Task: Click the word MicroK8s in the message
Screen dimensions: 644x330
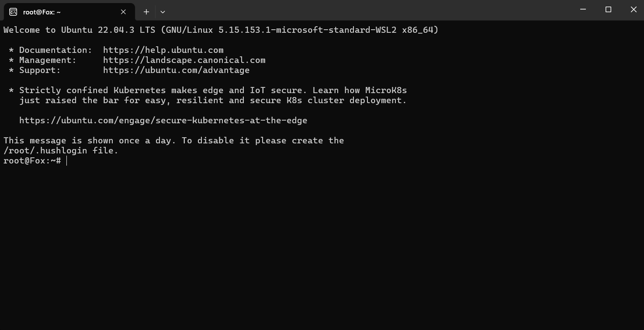Action: click(x=386, y=90)
